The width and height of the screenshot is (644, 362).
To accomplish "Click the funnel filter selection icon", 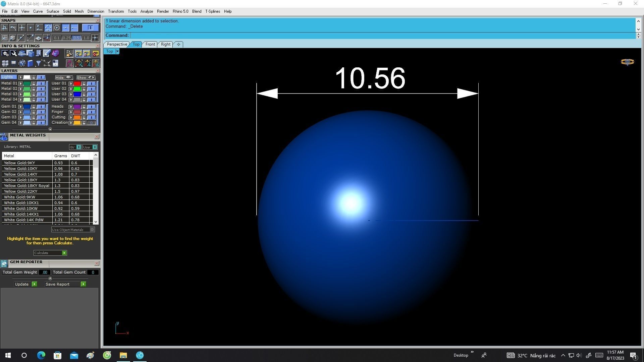I will [x=39, y=63].
